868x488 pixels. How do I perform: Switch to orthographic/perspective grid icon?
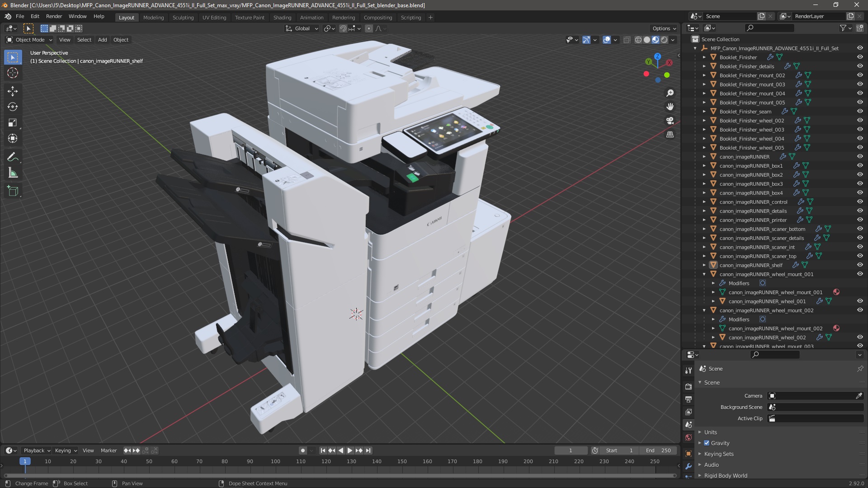pos(670,134)
